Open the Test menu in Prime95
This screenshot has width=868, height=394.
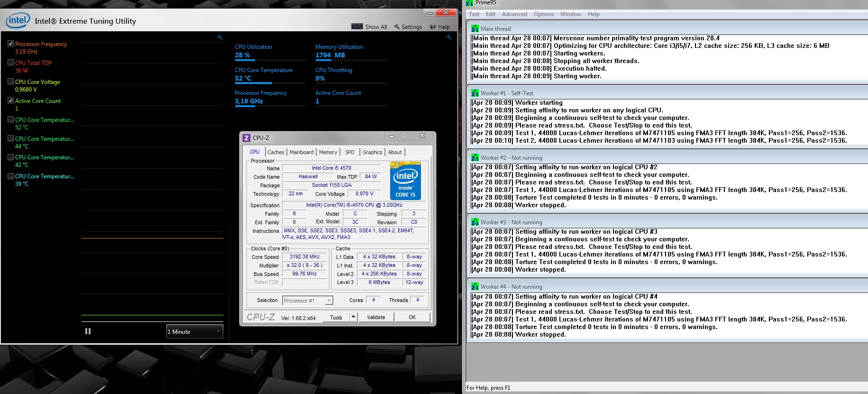[474, 14]
